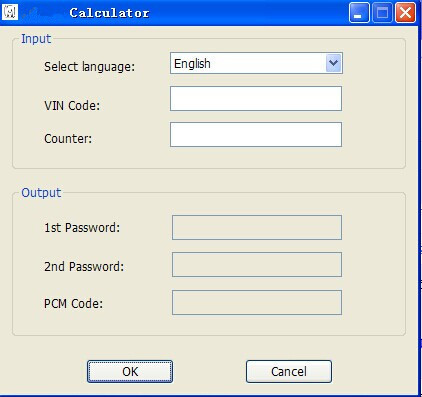Minimize the Calculator window
The width and height of the screenshot is (422, 397).
pyautogui.click(x=359, y=13)
